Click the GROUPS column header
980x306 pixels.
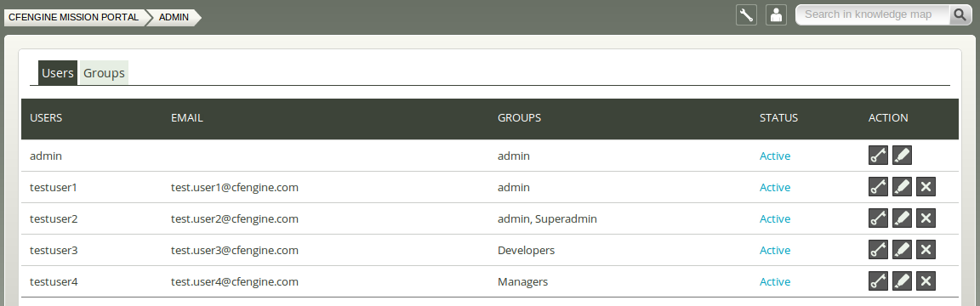click(520, 117)
